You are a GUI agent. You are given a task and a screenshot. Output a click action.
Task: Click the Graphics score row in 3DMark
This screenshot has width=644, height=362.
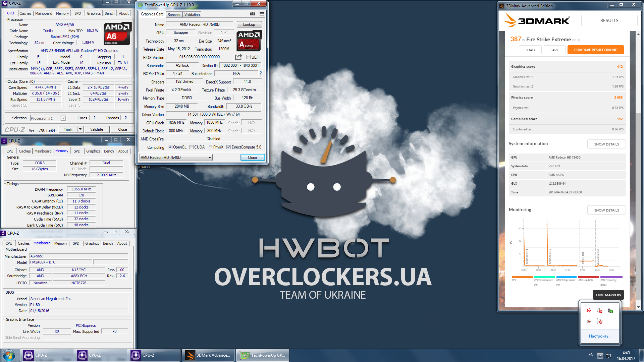tap(567, 67)
